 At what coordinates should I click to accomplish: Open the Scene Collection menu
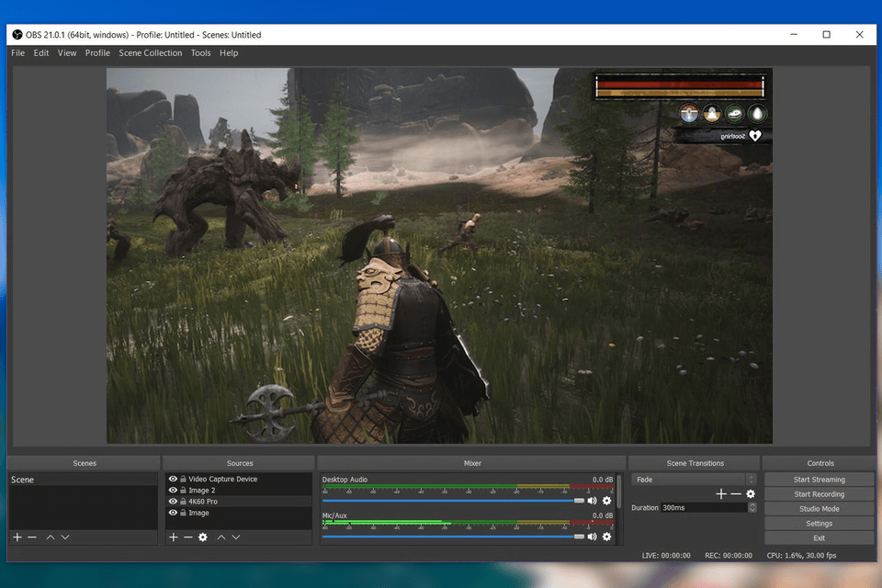pos(151,52)
